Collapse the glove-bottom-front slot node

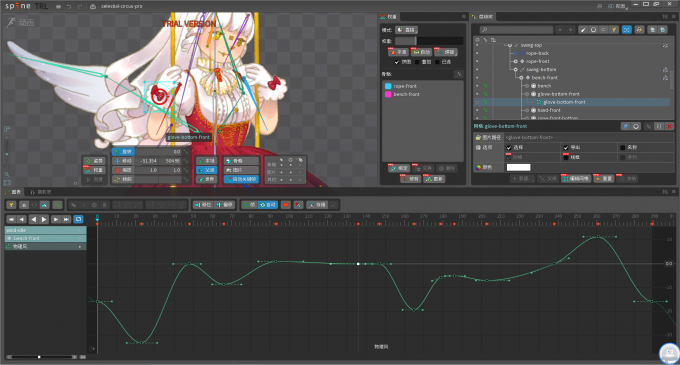[527, 94]
